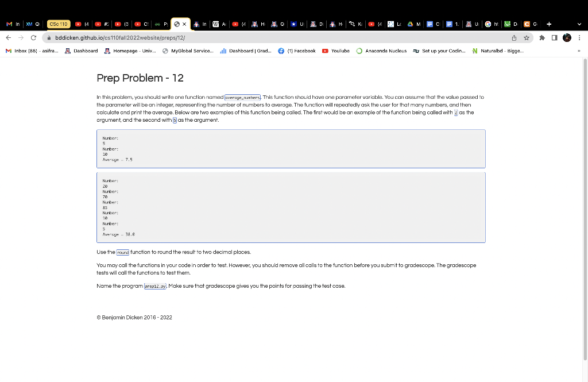Click the back navigation arrow
This screenshot has height=382, width=588.
[8, 37]
